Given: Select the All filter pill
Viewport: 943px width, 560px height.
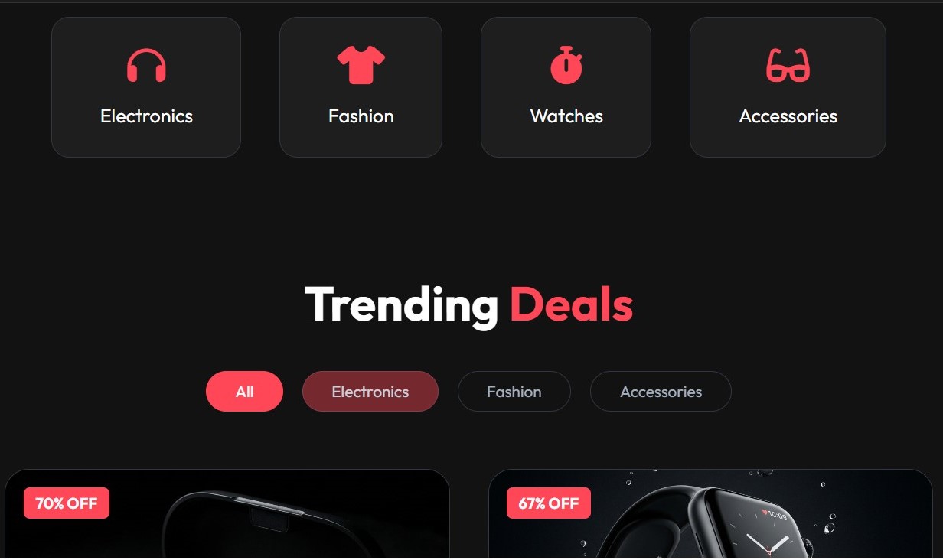Looking at the screenshot, I should [244, 392].
